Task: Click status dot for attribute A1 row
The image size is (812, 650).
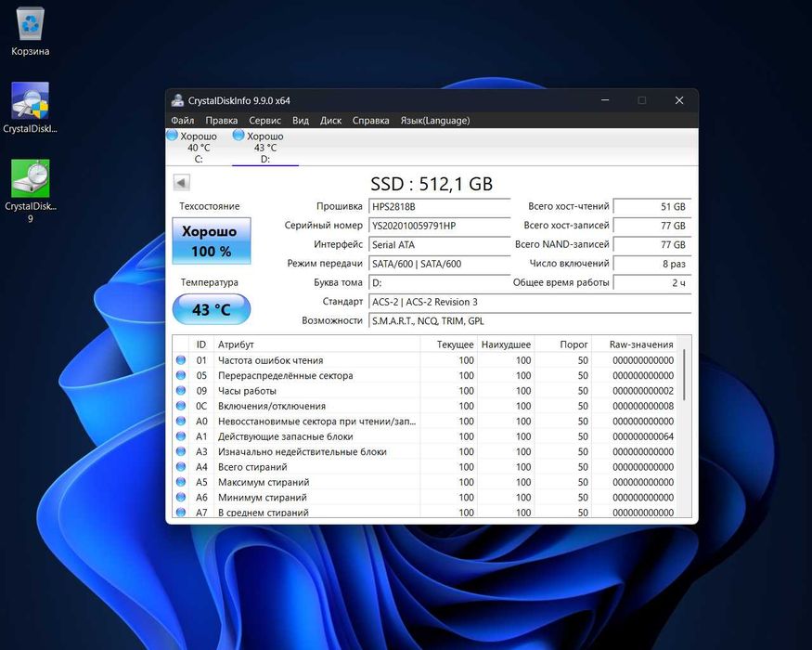Action: point(181,435)
